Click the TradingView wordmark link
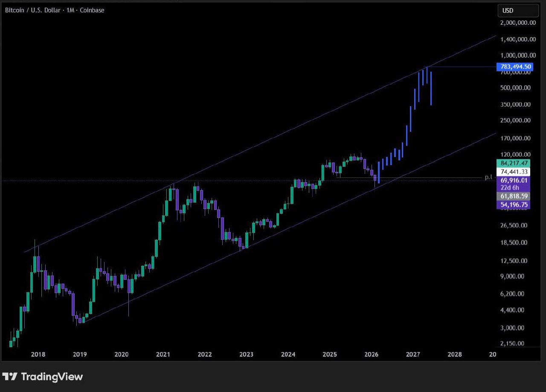 click(52, 377)
